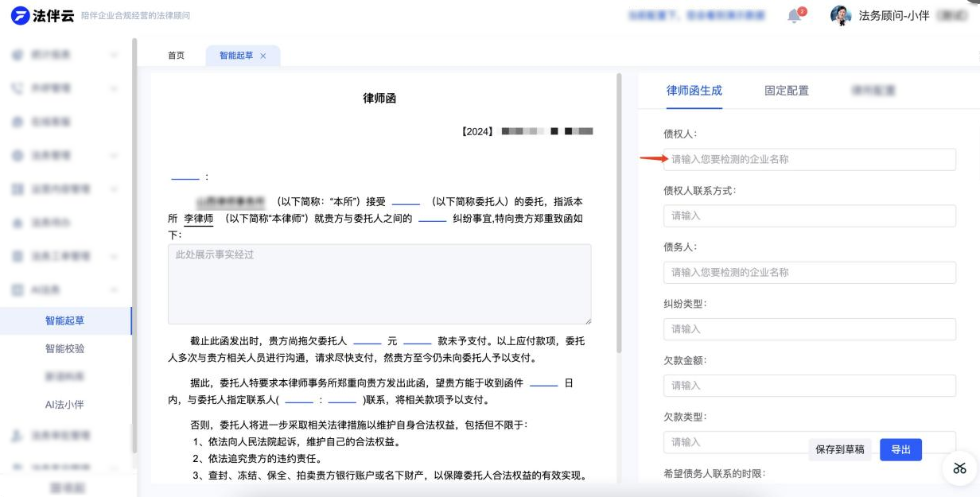Viewport: 980px width, 497px height.
Task: Open the 律师函生成 tab
Action: (x=694, y=91)
